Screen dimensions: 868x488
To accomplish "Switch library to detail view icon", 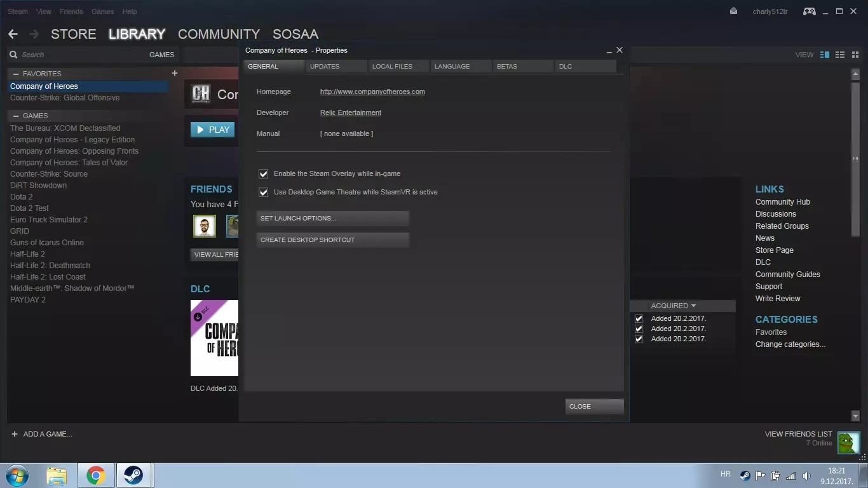I will click(825, 55).
